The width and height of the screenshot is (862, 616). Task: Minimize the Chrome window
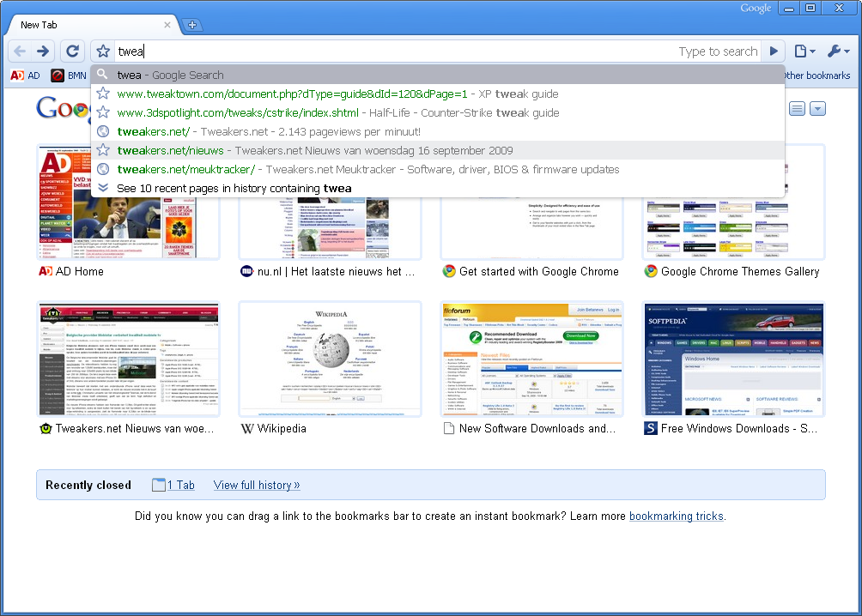point(789,9)
